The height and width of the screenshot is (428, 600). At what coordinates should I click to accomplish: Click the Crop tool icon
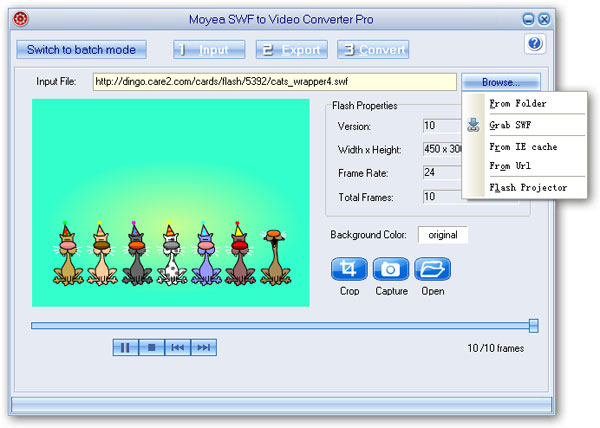pyautogui.click(x=349, y=269)
